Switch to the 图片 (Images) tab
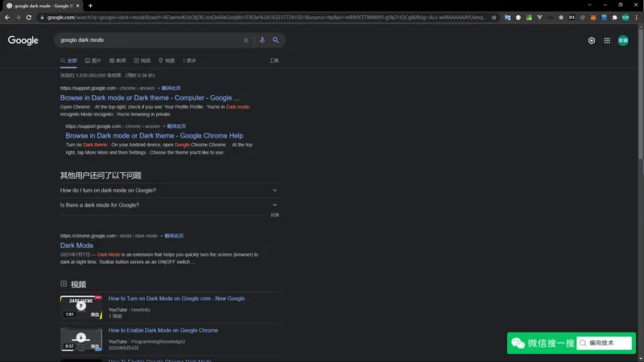The height and width of the screenshot is (362, 644). [93, 61]
